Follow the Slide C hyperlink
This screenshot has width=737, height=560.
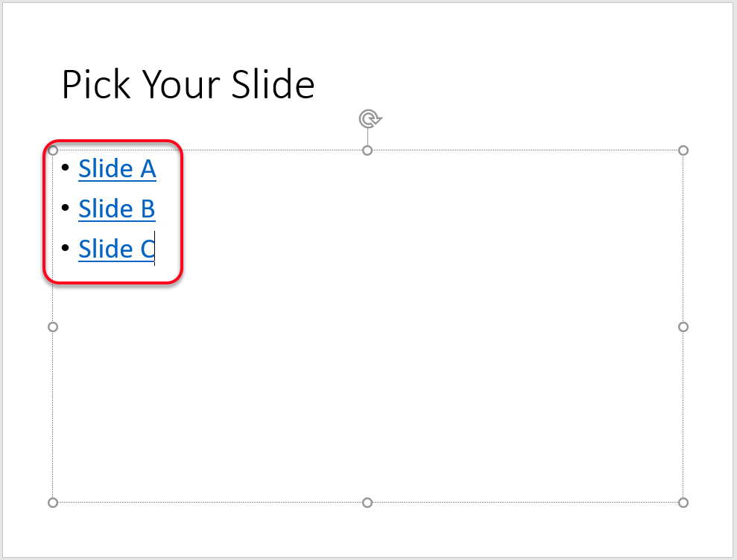coord(116,249)
